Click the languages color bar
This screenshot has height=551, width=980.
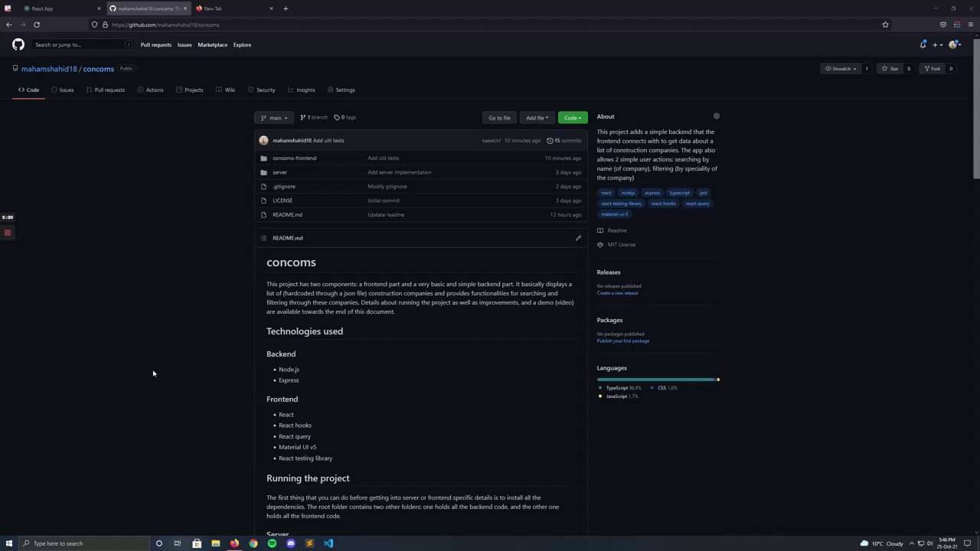point(658,380)
